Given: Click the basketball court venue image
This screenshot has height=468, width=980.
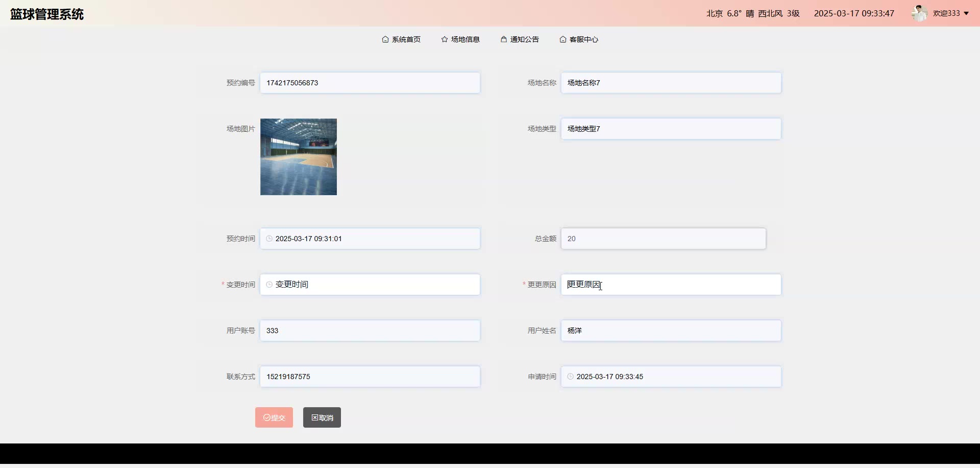Looking at the screenshot, I should click(299, 157).
